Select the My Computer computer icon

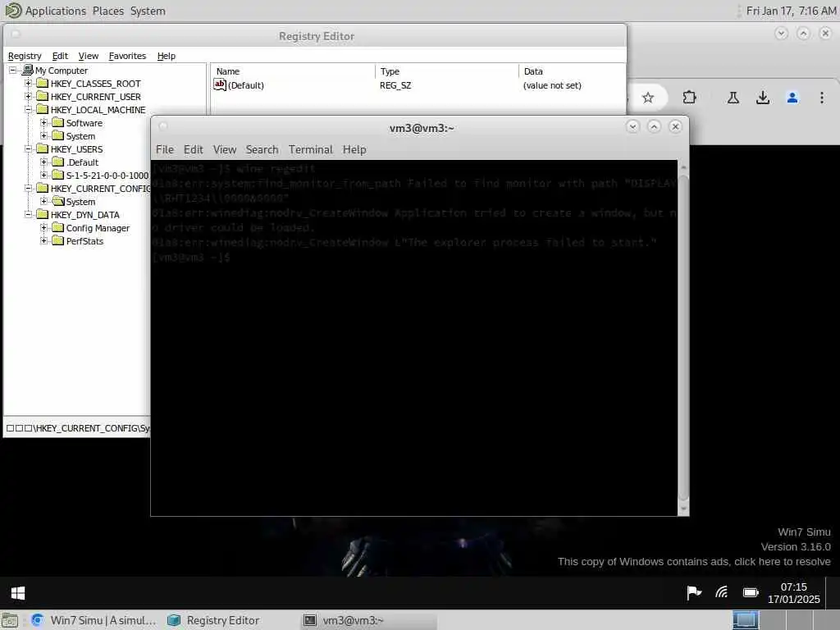[28, 71]
